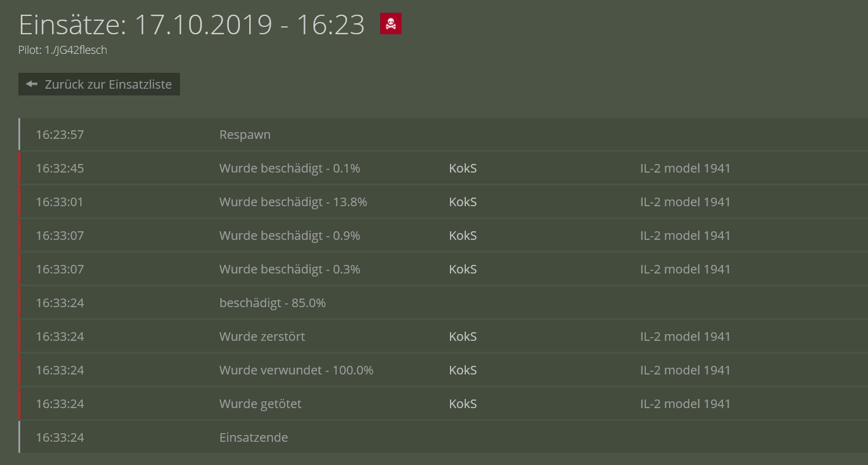Image resolution: width=868 pixels, height=465 pixels.
Task: Click the red skull-and-crossbones death icon
Action: [391, 24]
